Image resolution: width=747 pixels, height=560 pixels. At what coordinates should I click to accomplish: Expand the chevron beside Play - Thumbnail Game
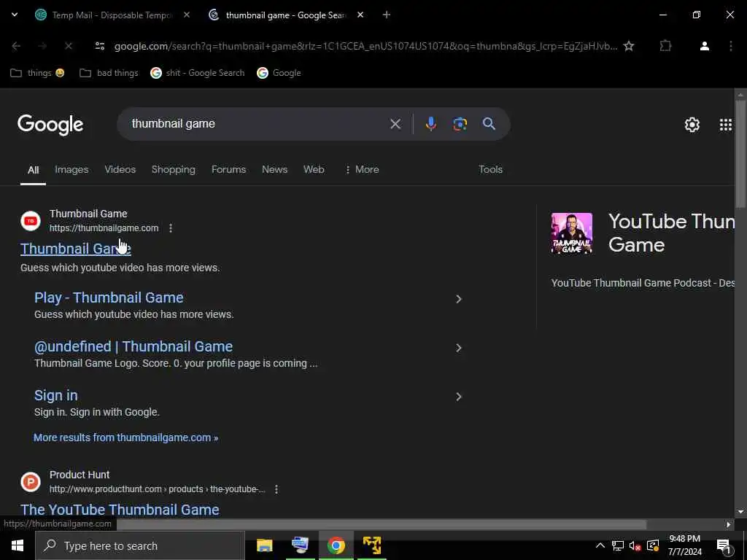tap(458, 299)
